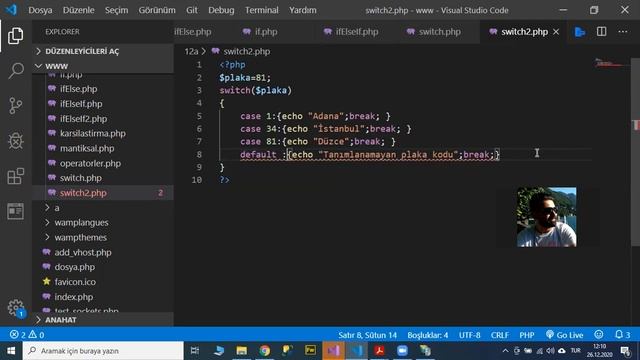Image resolution: width=640 pixels, height=360 pixels.
Task: Open the Dosya menu
Action: point(40,10)
